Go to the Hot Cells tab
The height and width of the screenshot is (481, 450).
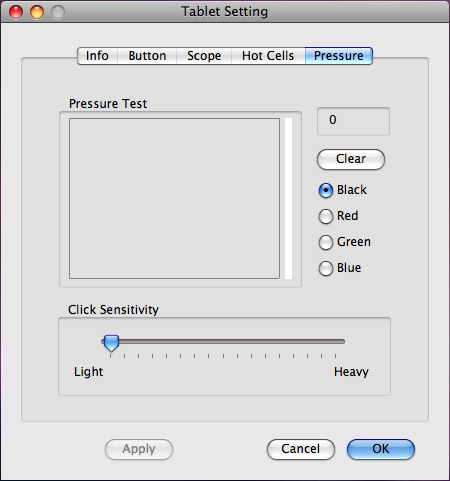(268, 56)
